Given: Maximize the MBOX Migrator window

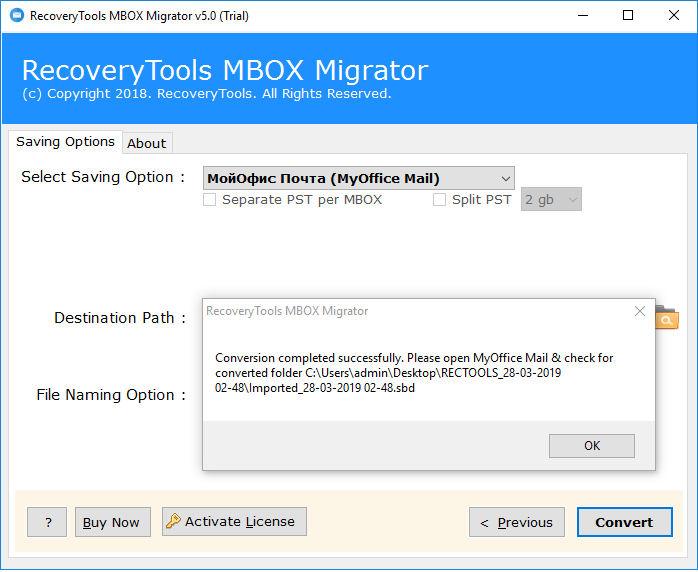Looking at the screenshot, I should [628, 16].
